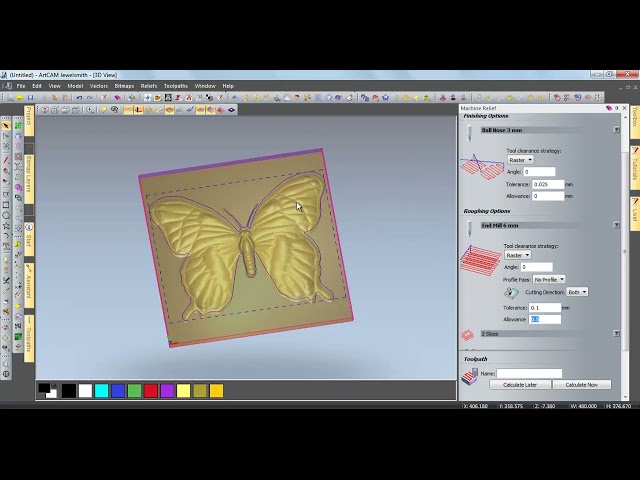Toggle the highlighted material block display button

pyautogui.click(x=169, y=109)
